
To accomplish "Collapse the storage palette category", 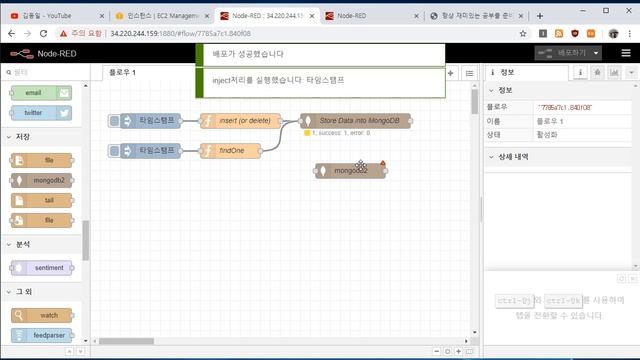I will pos(42,137).
